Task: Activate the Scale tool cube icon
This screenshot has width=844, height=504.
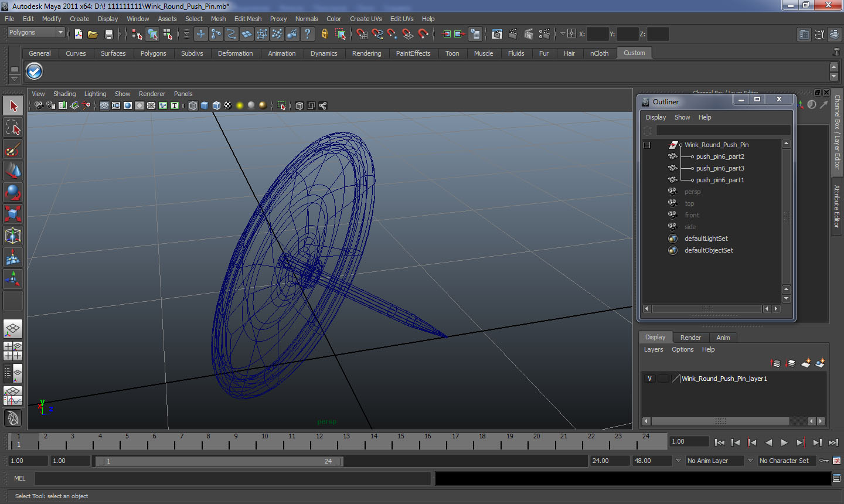Action: tap(13, 214)
